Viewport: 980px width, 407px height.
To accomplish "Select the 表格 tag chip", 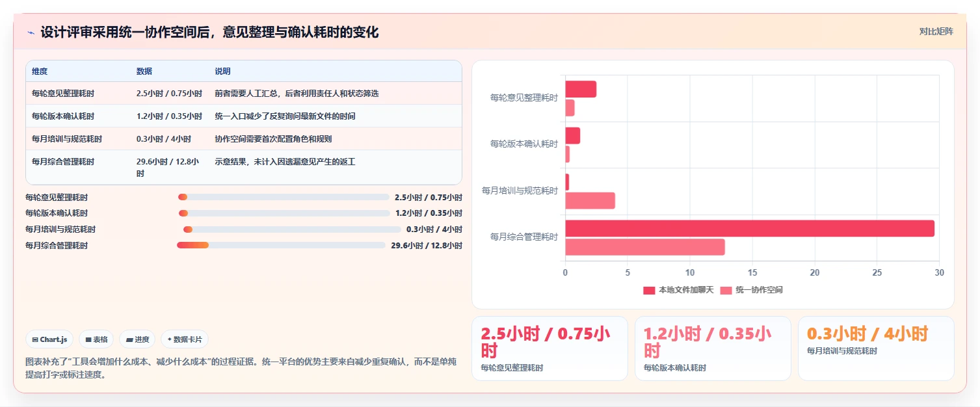I will [96, 339].
